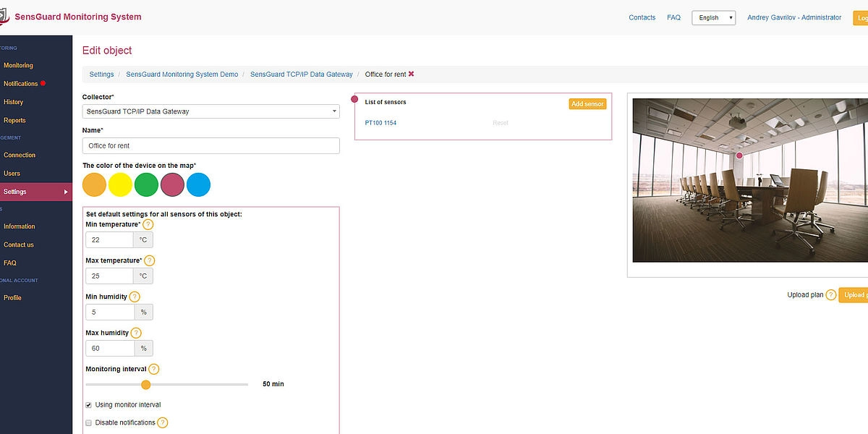Click the SensGuard shield logo
Viewport: 868px width, 434px height.
pos(5,17)
